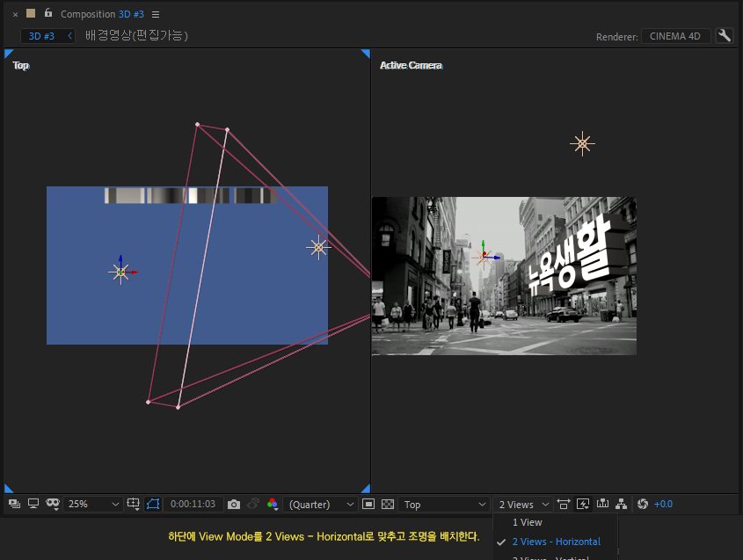This screenshot has height=560, width=743.
Task: Close the Composition panel tab
Action: (x=15, y=15)
